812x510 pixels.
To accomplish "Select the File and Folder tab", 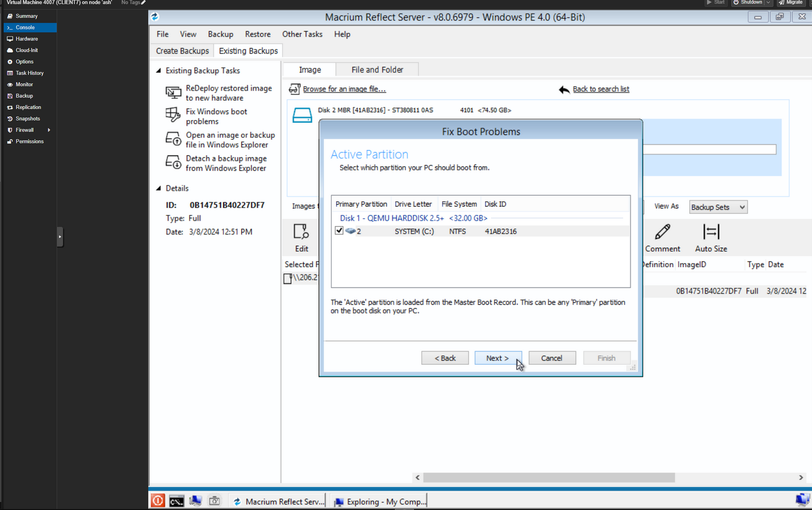I will (x=377, y=70).
